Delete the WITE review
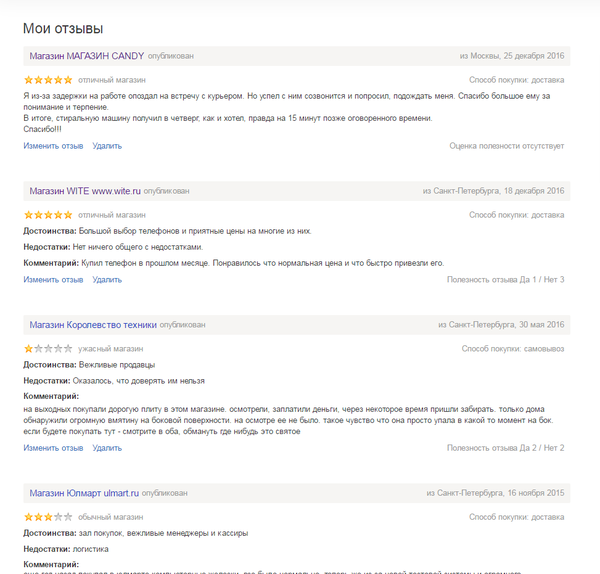 pos(107,279)
